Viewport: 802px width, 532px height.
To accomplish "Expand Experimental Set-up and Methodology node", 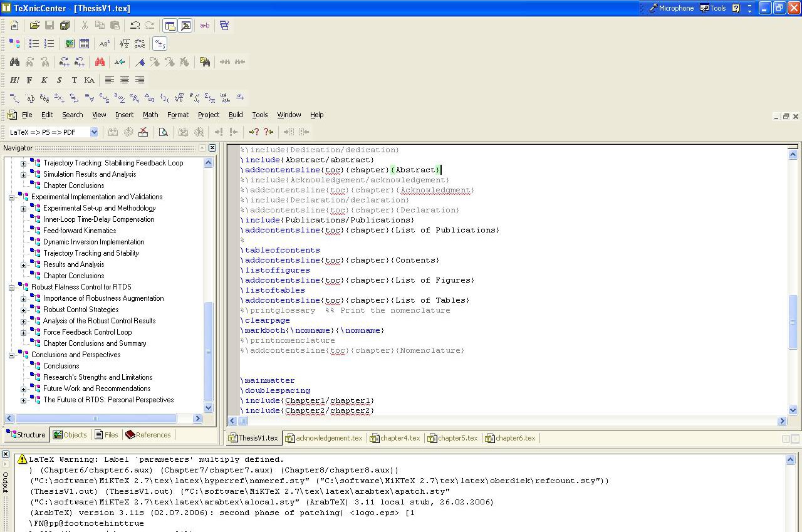I will (x=24, y=208).
